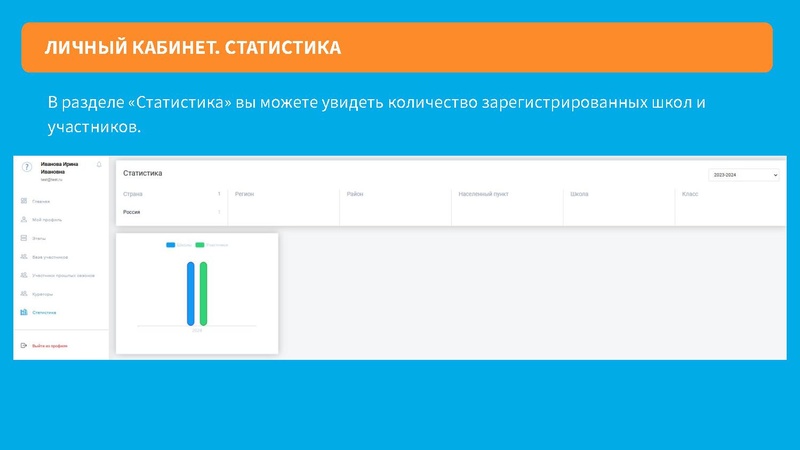Click the База участников people icon

(23, 257)
